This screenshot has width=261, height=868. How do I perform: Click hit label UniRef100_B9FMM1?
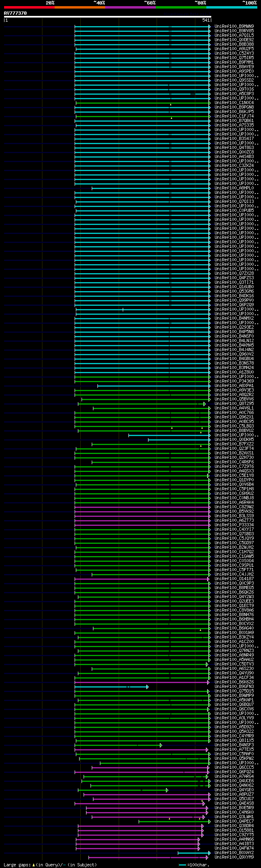[x=234, y=62]
